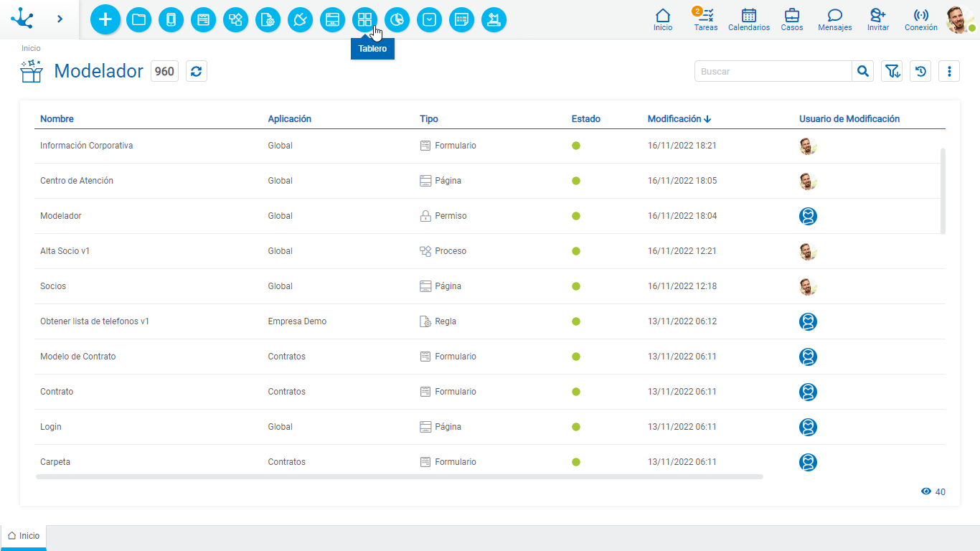This screenshot has height=551, width=980.
Task: Sort by Usuario de Modificación header
Action: (849, 119)
